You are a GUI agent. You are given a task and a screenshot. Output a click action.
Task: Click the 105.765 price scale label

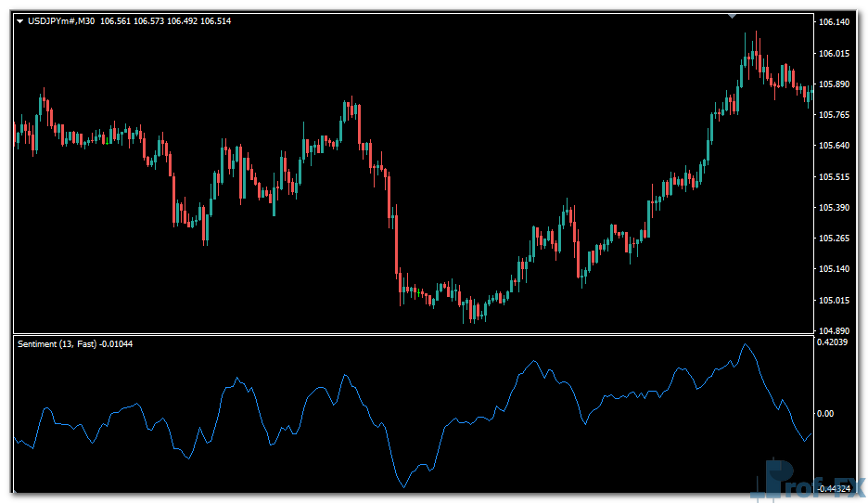click(x=836, y=115)
